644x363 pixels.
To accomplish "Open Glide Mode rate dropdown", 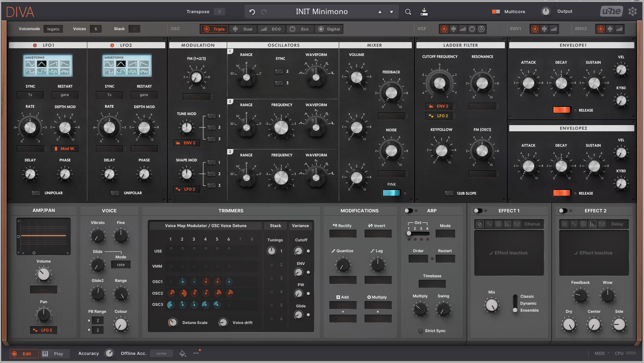I will click(121, 265).
